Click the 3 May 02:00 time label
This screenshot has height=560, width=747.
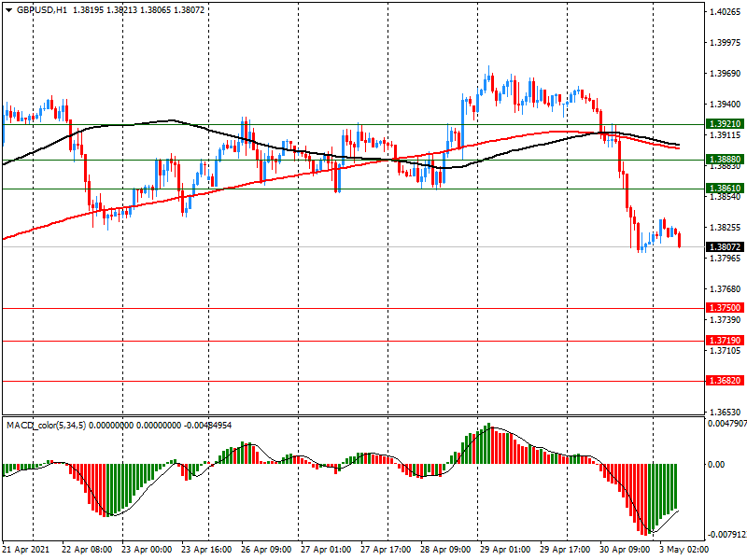686,550
